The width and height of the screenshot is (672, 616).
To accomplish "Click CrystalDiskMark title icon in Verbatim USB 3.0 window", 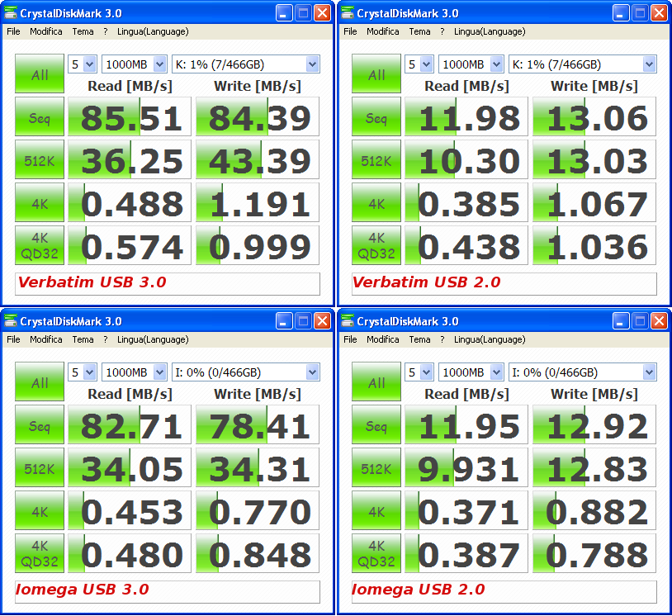I will click(10, 13).
